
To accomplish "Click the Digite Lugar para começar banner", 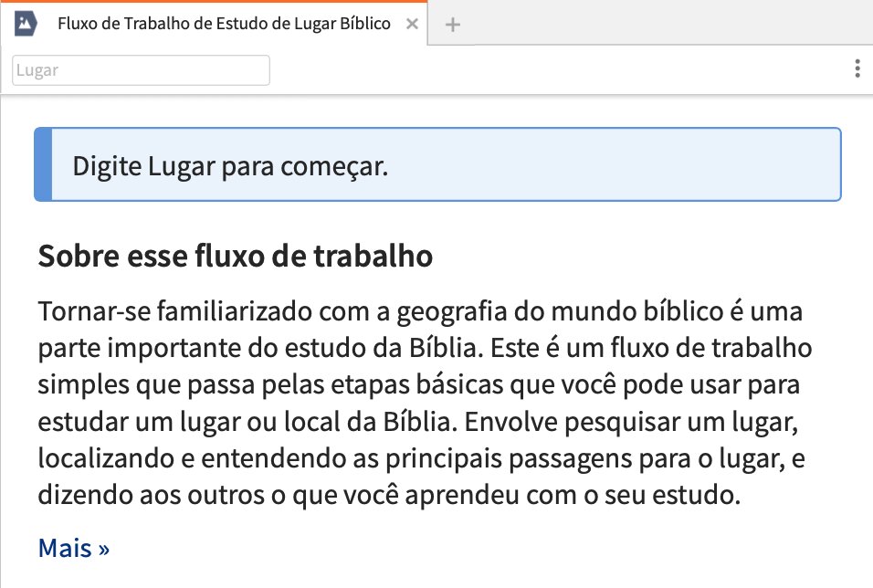I will click(x=437, y=164).
